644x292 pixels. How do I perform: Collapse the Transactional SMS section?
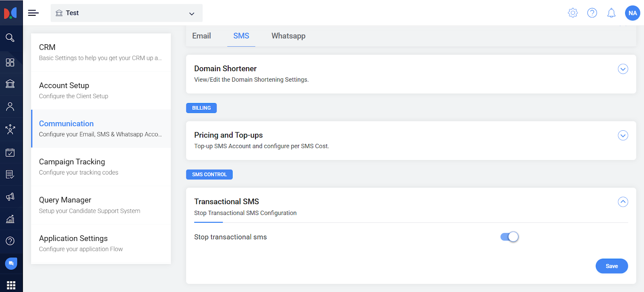623,202
